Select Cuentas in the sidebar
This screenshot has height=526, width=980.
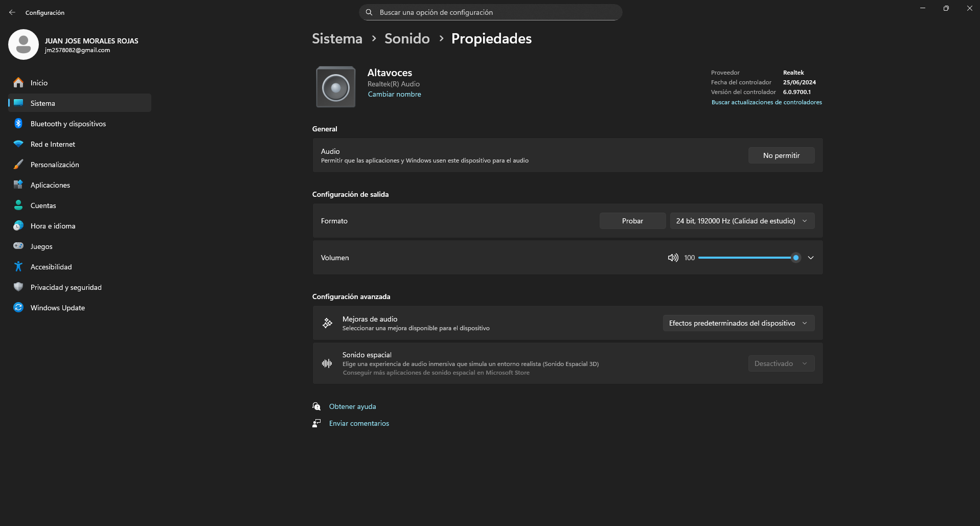[x=80, y=205]
